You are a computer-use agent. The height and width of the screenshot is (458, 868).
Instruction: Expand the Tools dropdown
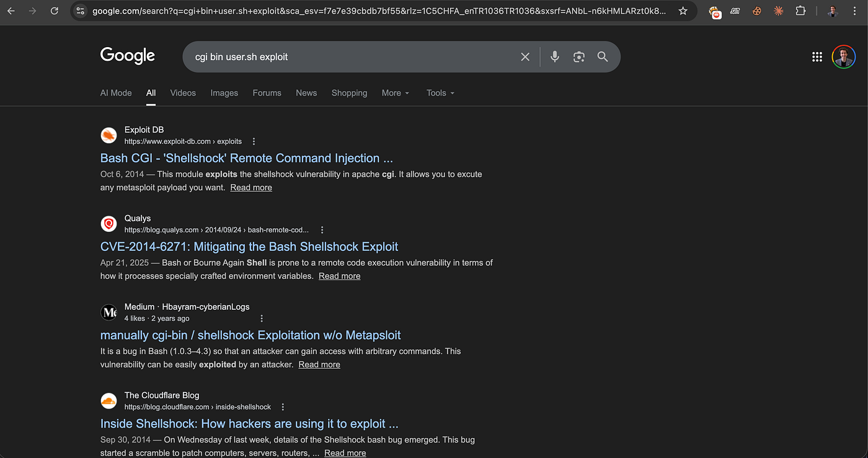coord(440,93)
